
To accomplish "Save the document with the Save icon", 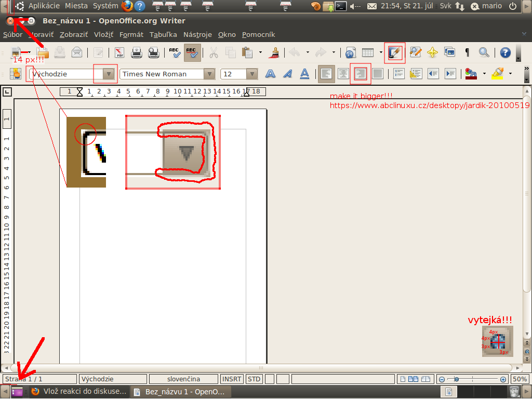I will click(x=60, y=52).
